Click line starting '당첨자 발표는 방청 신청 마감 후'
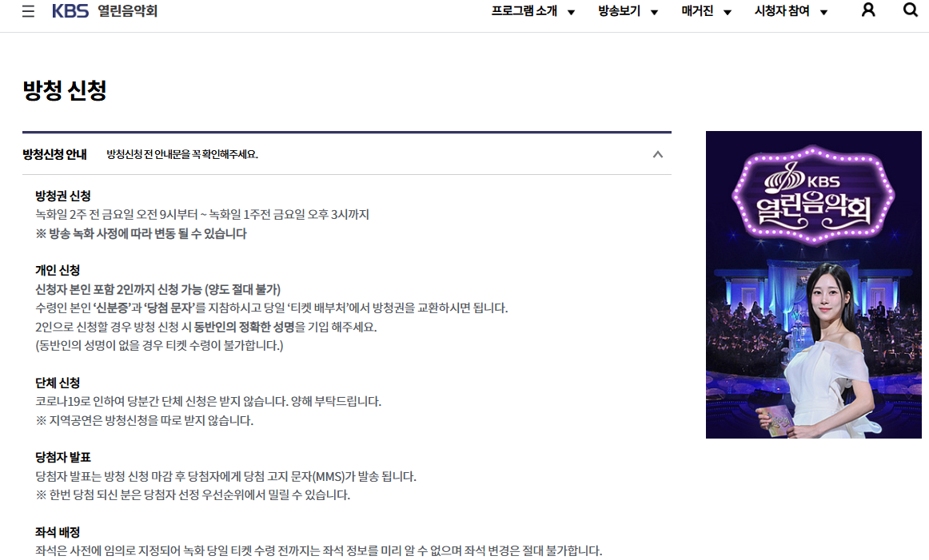Image resolution: width=929 pixels, height=560 pixels. pyautogui.click(x=225, y=477)
